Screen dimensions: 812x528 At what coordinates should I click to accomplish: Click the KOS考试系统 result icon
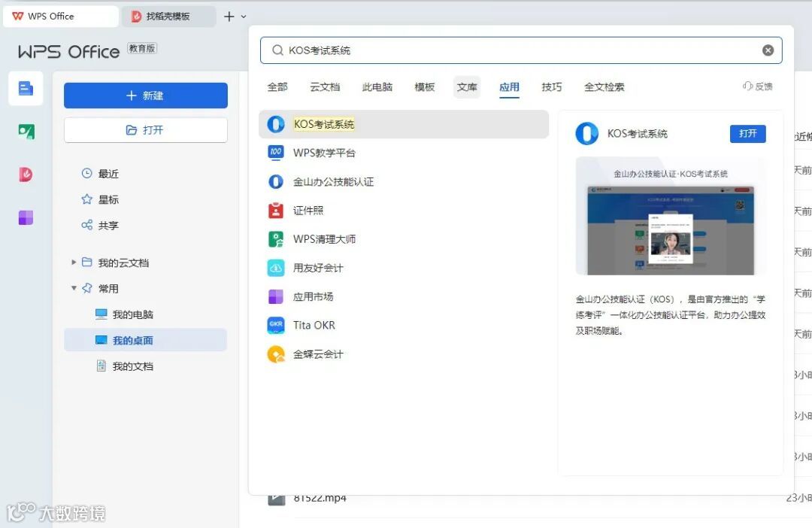point(275,124)
